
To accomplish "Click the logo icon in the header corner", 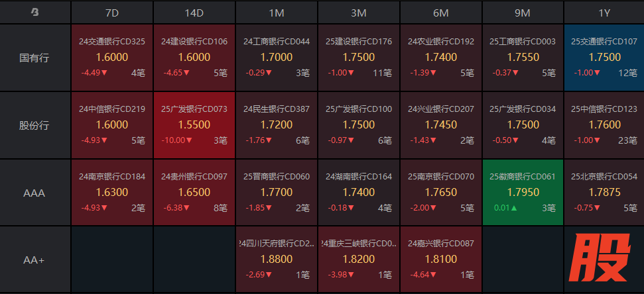I will [34, 13].
